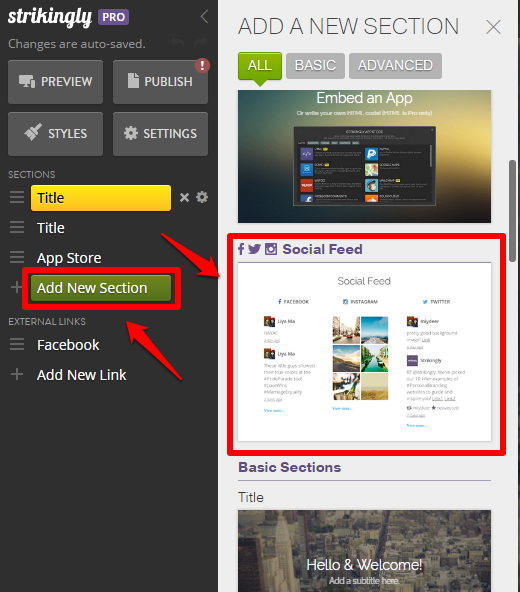Click the section list scrollbar
This screenshot has width=520, height=592.
512,211
